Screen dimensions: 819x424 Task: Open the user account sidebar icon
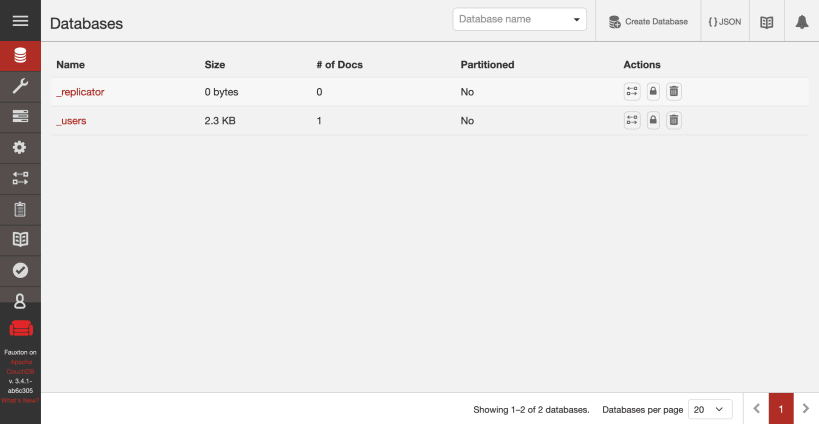pyautogui.click(x=20, y=300)
